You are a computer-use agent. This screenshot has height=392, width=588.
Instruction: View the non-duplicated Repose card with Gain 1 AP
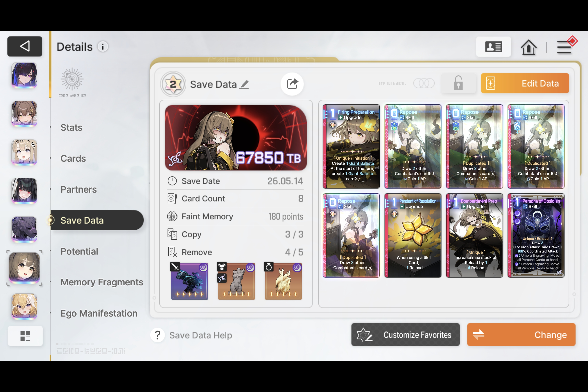pyautogui.click(x=413, y=146)
